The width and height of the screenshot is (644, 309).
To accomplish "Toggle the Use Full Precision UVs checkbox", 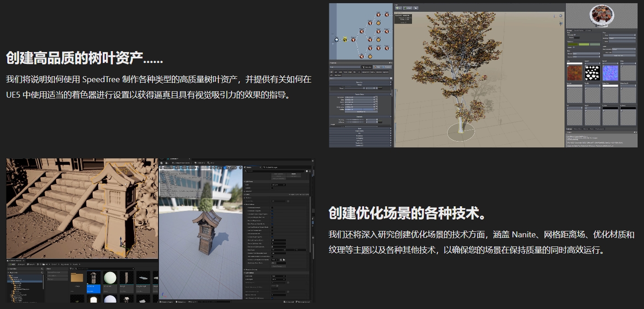I will coord(273,230).
